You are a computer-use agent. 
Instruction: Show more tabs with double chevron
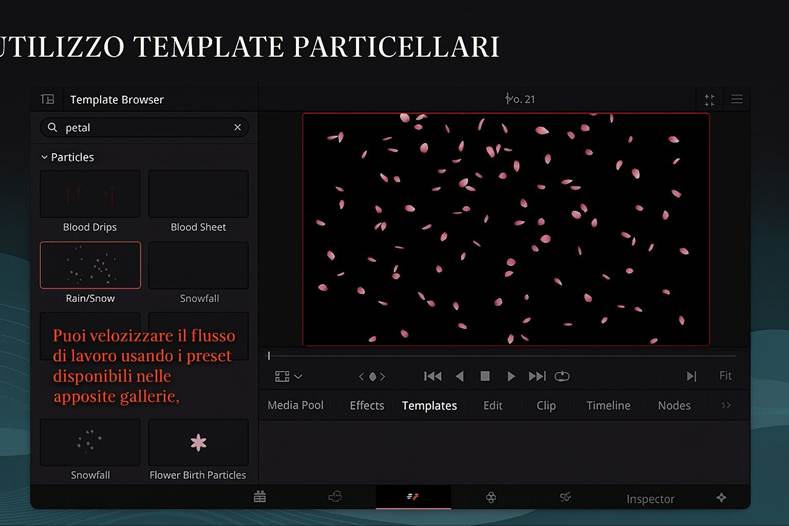tap(726, 405)
